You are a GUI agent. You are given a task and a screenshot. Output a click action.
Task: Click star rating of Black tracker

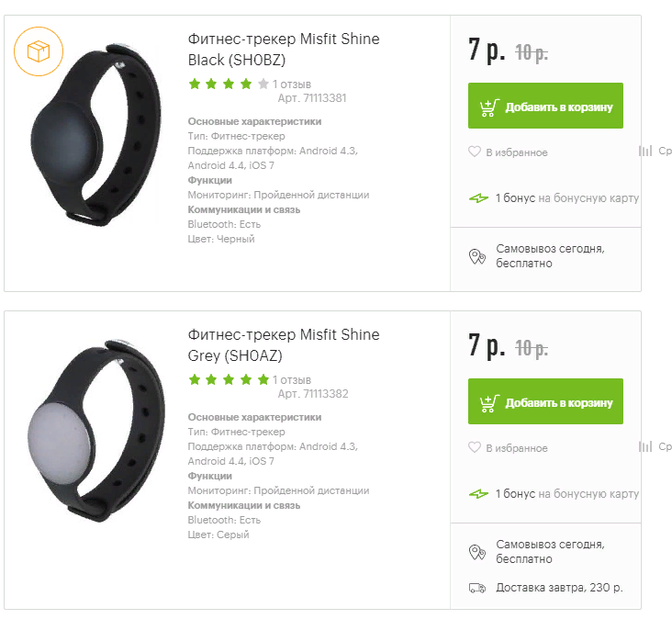tap(228, 84)
